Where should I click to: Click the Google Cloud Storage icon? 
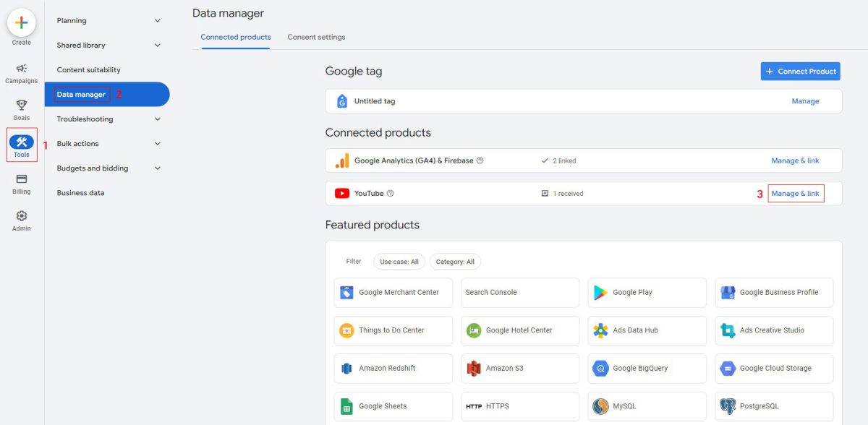[728, 369]
